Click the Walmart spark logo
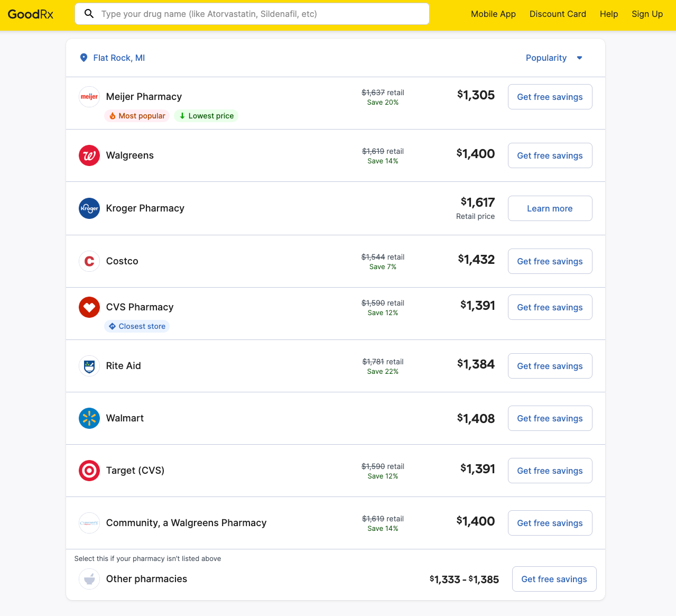Screen dimensions: 676x616 click(x=89, y=418)
